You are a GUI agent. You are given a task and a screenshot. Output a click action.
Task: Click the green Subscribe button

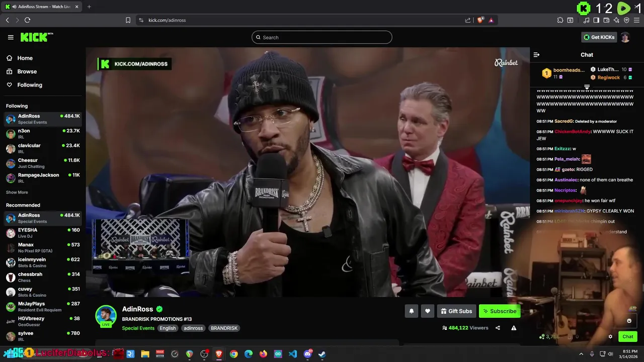tap(500, 311)
